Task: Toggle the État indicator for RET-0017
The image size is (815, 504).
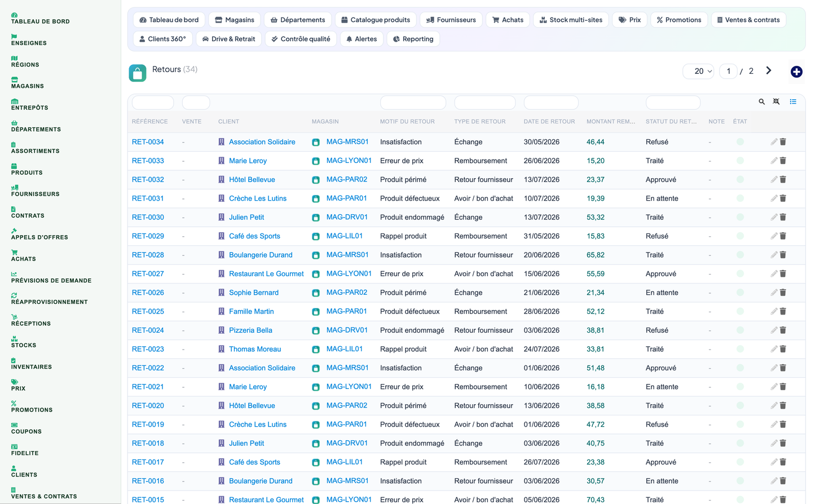Action: point(740,462)
